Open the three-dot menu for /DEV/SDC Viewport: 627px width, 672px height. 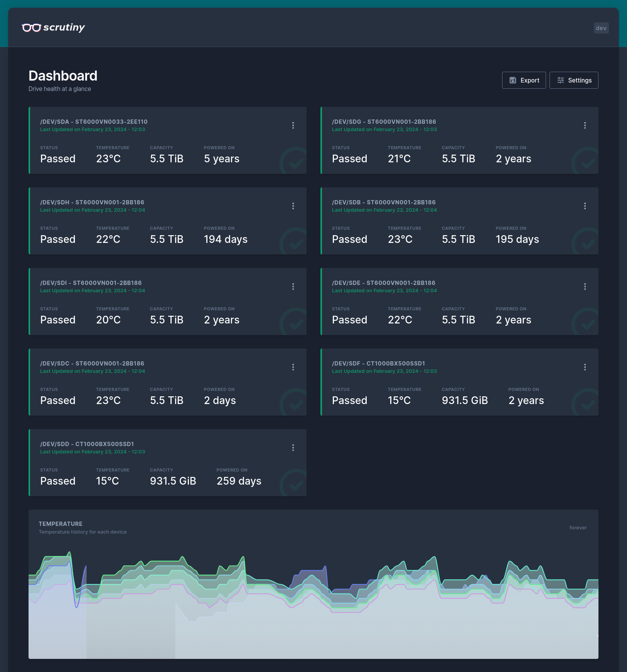pos(293,367)
